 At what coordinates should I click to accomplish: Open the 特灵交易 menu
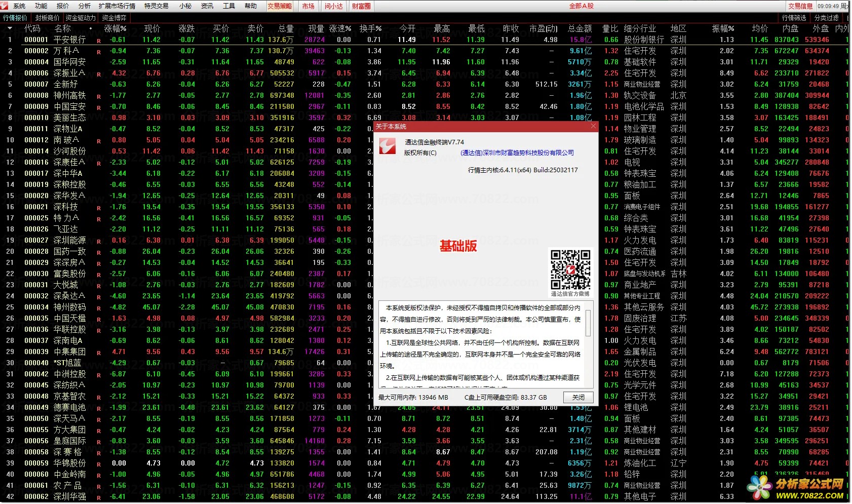[x=157, y=6]
